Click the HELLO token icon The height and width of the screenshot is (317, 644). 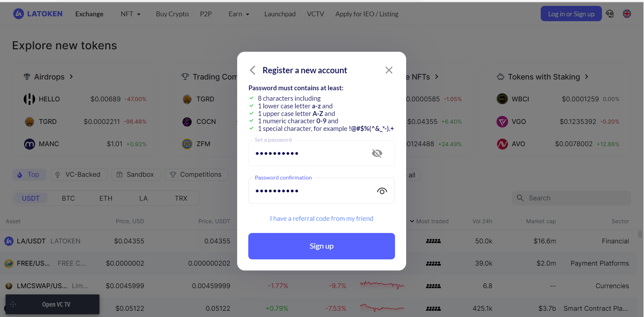pos(30,99)
